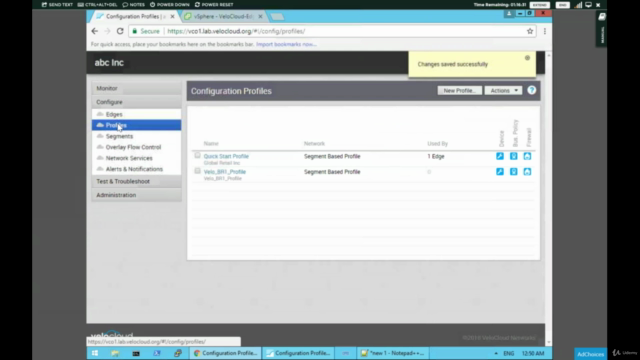The image size is (640, 360).
Task: Open Firewall settings for Quick Start Profile
Action: pos(527,156)
